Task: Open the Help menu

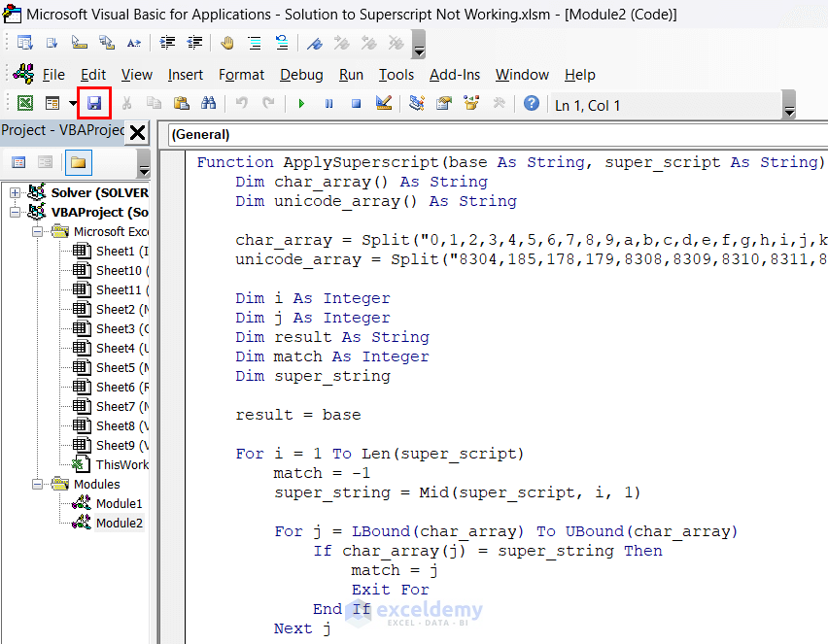Action: click(x=580, y=75)
